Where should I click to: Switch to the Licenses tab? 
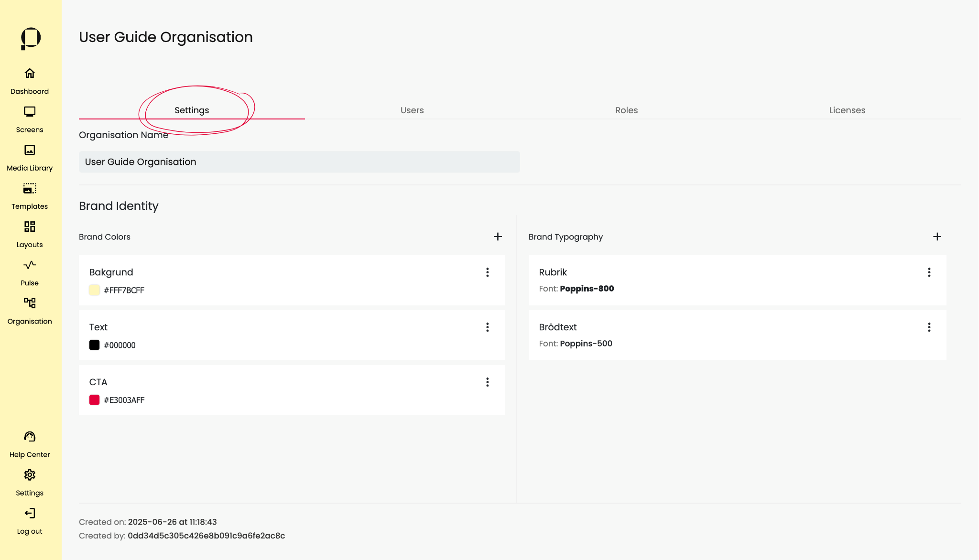847,110
